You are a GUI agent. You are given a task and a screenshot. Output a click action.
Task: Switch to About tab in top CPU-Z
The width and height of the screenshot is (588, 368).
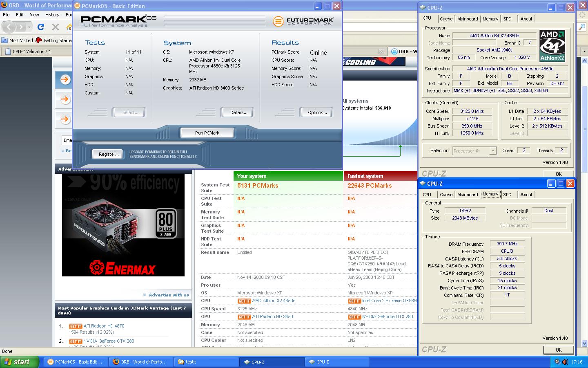click(526, 19)
